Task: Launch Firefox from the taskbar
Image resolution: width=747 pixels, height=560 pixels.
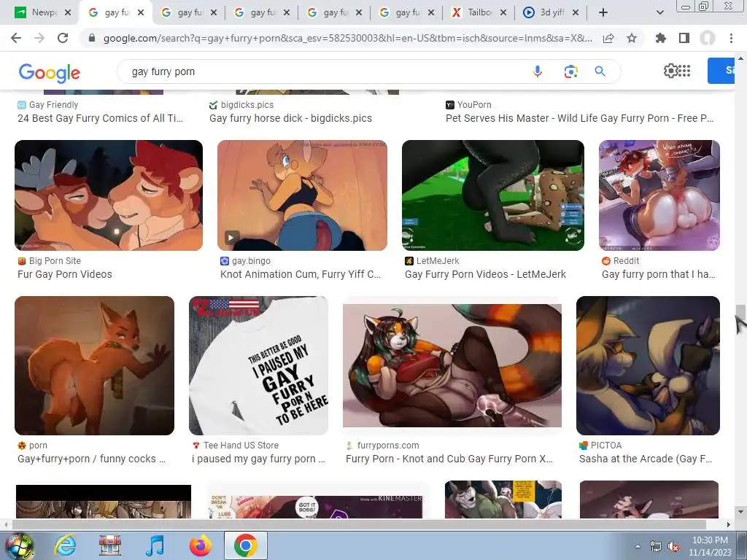Action: click(x=200, y=545)
